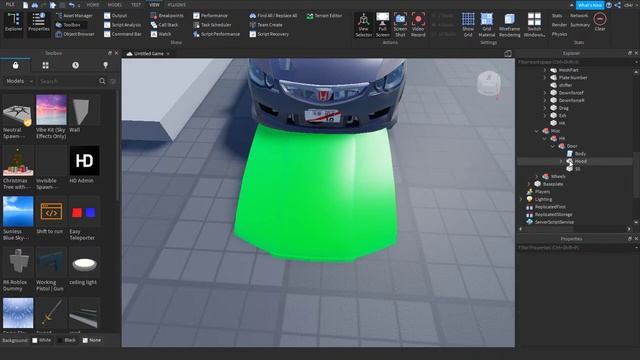640x360 pixels.
Task: Open the Terrain Editor
Action: point(324,16)
